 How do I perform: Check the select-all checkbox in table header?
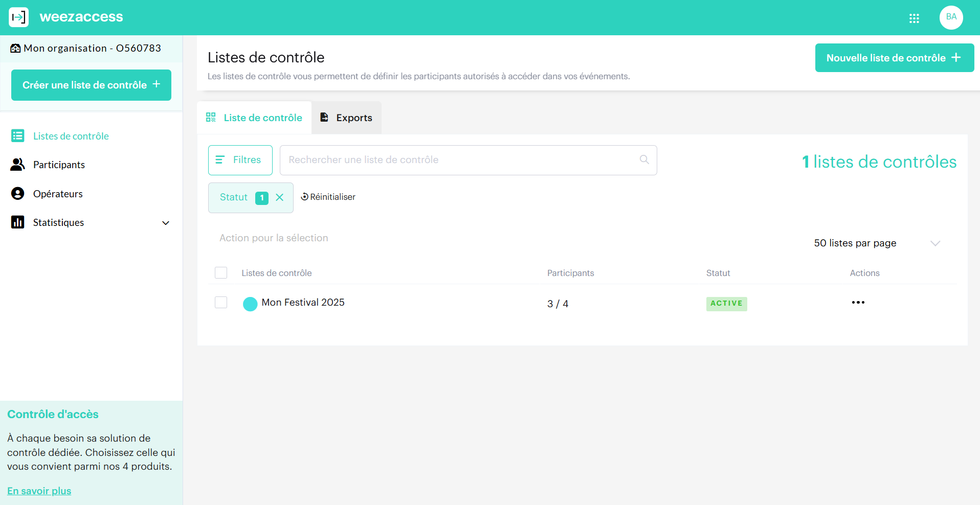click(x=221, y=272)
